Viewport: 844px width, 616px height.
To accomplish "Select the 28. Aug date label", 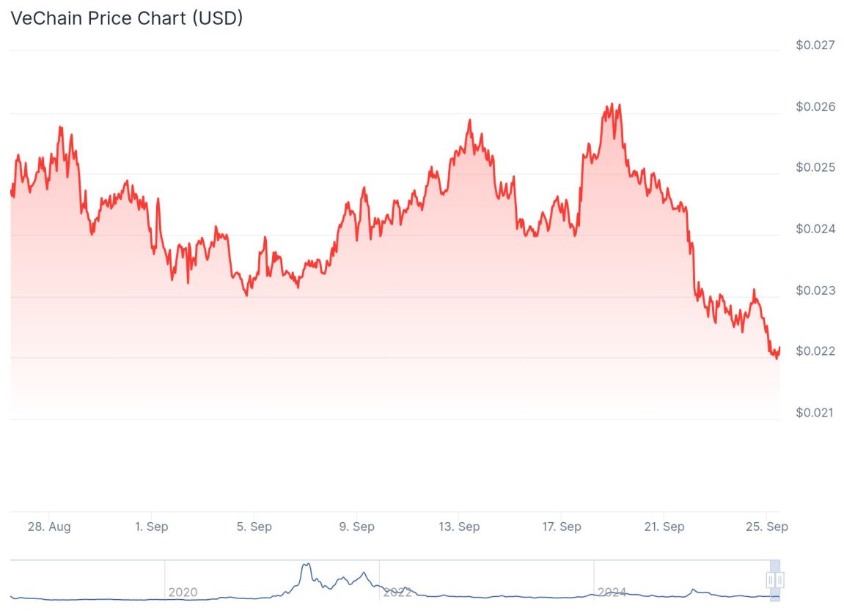I will point(50,527).
